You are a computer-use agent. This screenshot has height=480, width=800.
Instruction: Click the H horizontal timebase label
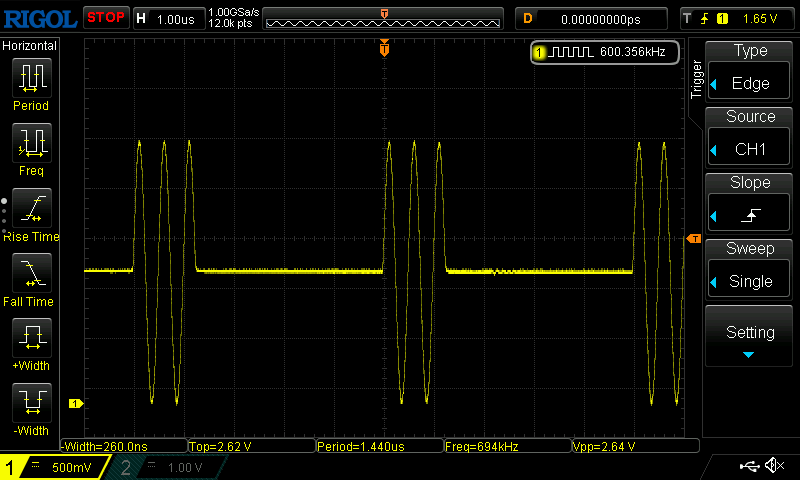[141, 19]
